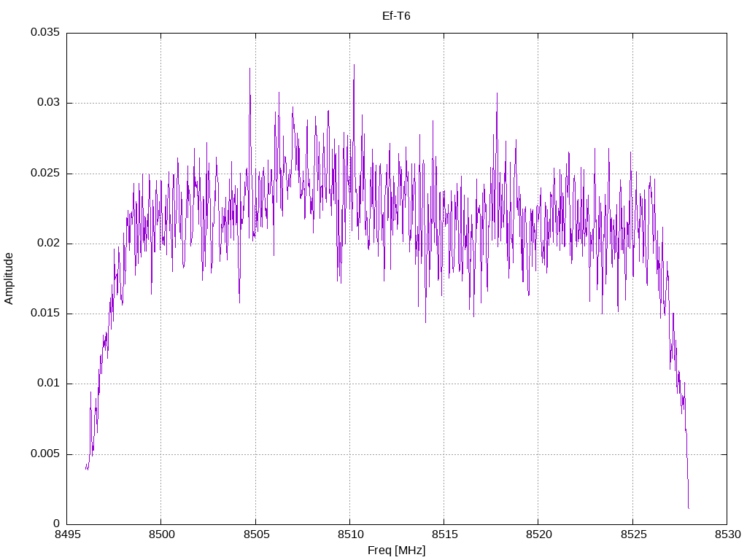Image resolution: width=747 pixels, height=560 pixels.
Task: Click the Freq [MHz] x-axis label
Action: [x=396, y=551]
